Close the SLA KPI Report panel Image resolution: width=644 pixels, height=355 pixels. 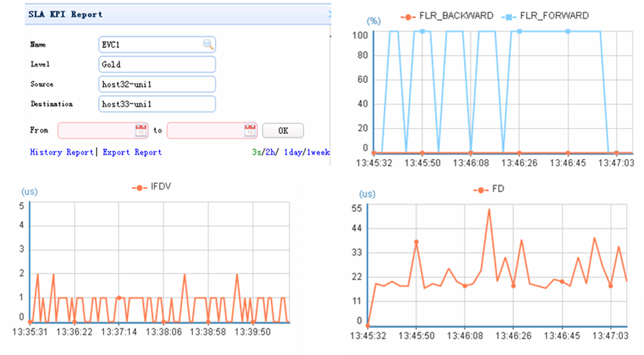click(x=330, y=14)
